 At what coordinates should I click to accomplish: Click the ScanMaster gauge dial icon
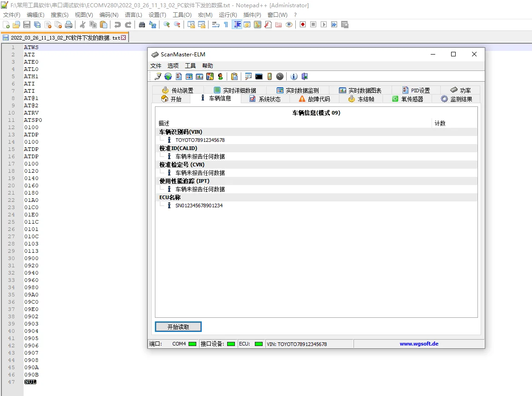point(279,76)
